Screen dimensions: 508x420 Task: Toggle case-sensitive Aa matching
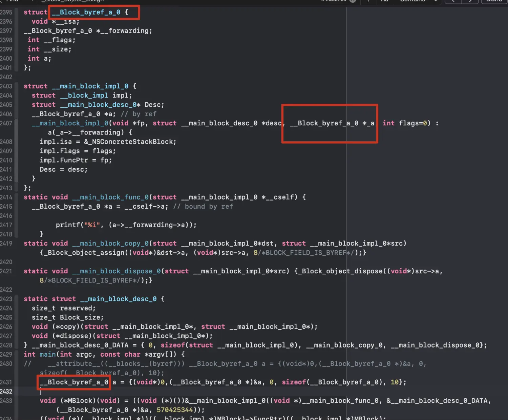point(384,1)
